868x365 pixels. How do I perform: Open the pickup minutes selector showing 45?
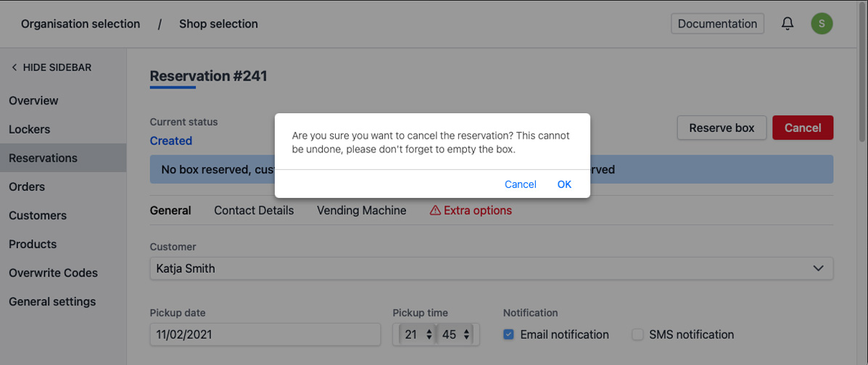click(x=455, y=335)
